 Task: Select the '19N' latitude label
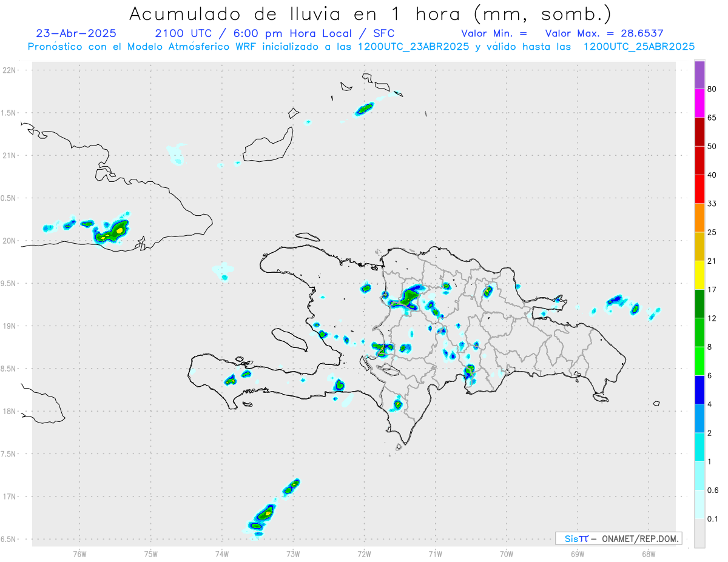tap(9, 326)
